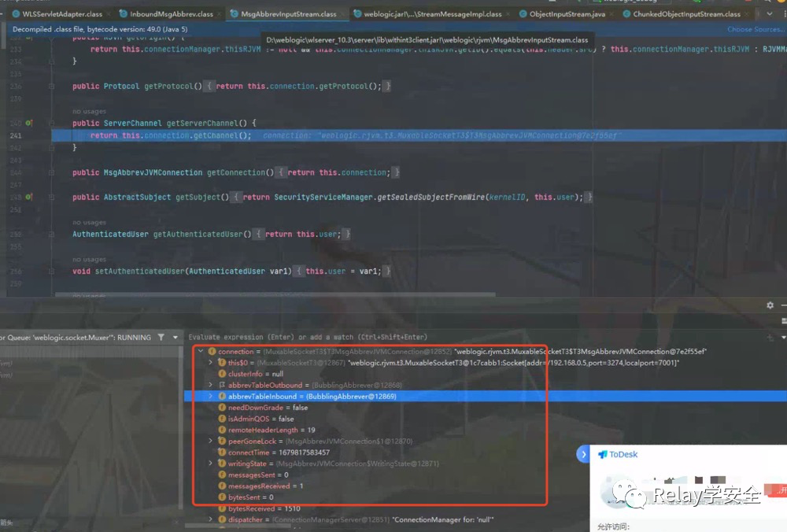The image size is (787, 532).
Task: Open the InboundMsgAbbrev.class tab
Action: tap(165, 14)
